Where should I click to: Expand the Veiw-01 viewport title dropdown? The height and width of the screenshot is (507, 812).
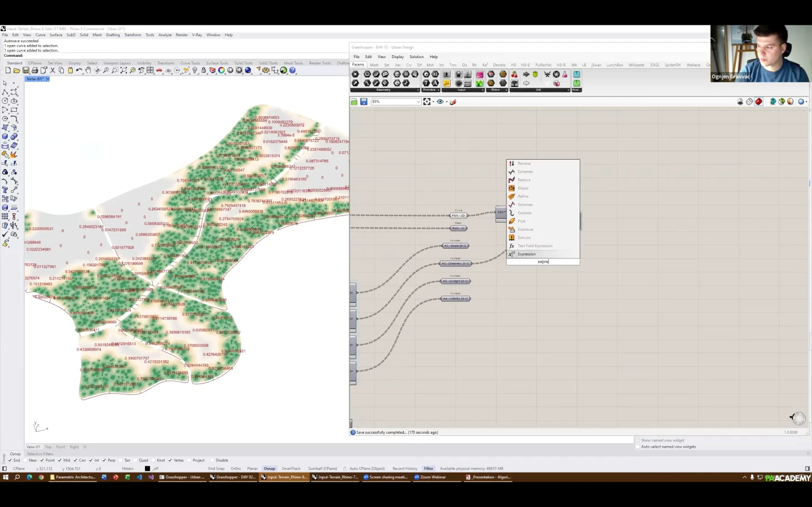tap(48, 79)
